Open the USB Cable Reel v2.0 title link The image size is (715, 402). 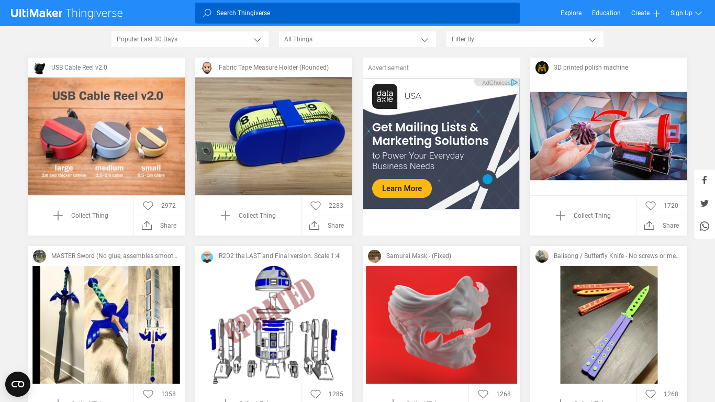click(x=79, y=67)
